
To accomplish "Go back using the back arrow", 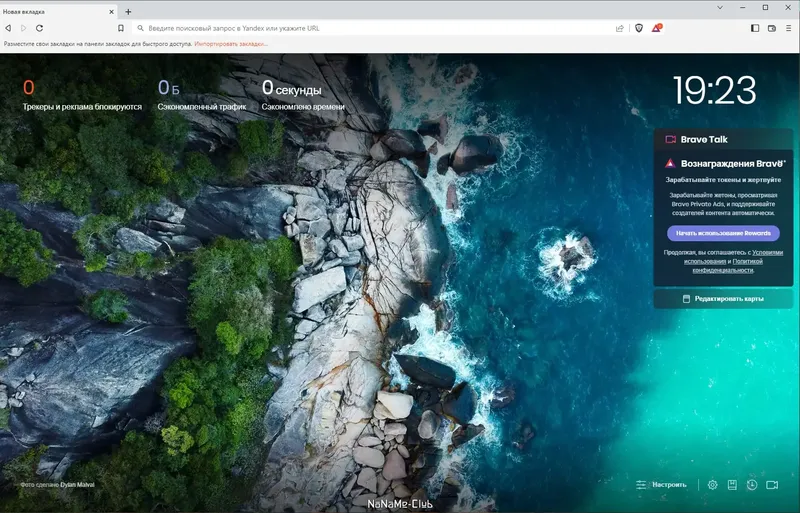I will 8,28.
